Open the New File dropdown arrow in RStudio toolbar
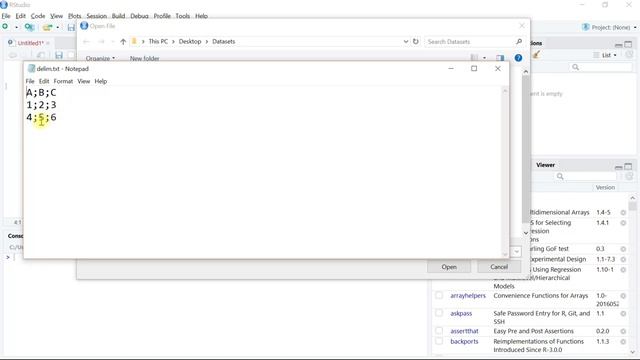640x360 pixels. pos(16,27)
